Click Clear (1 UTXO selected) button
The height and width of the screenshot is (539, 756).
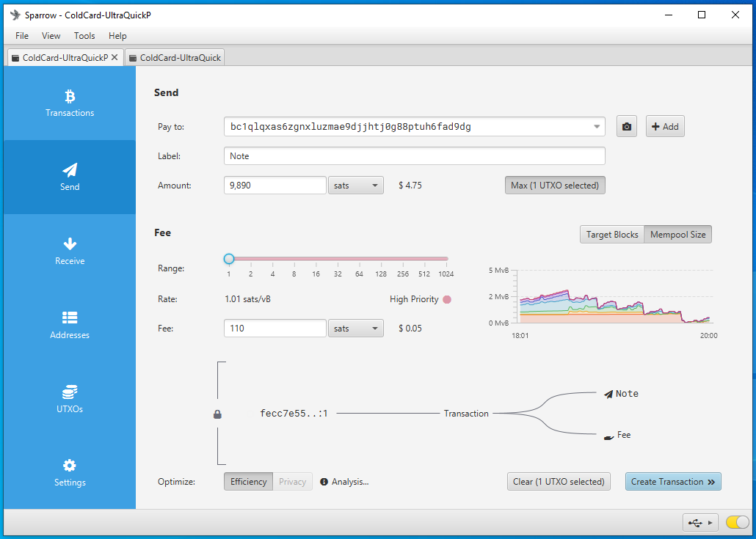coord(559,482)
